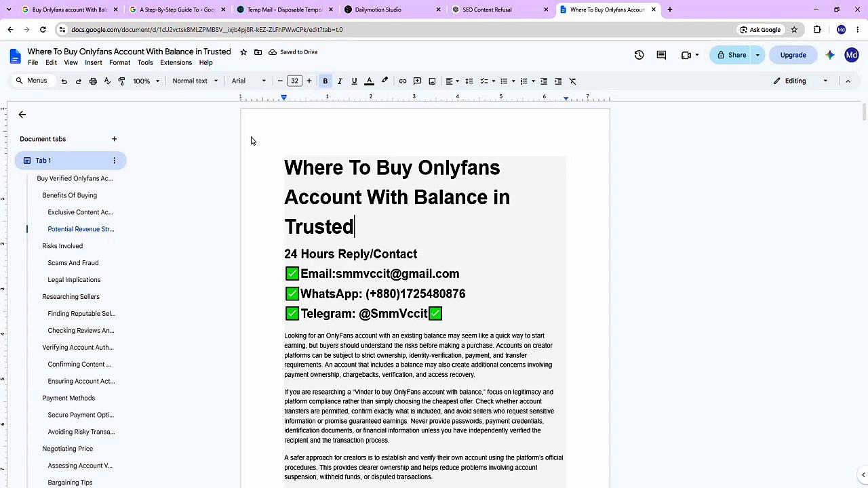Image resolution: width=868 pixels, height=488 pixels.
Task: Open the text color picker
Action: (369, 81)
